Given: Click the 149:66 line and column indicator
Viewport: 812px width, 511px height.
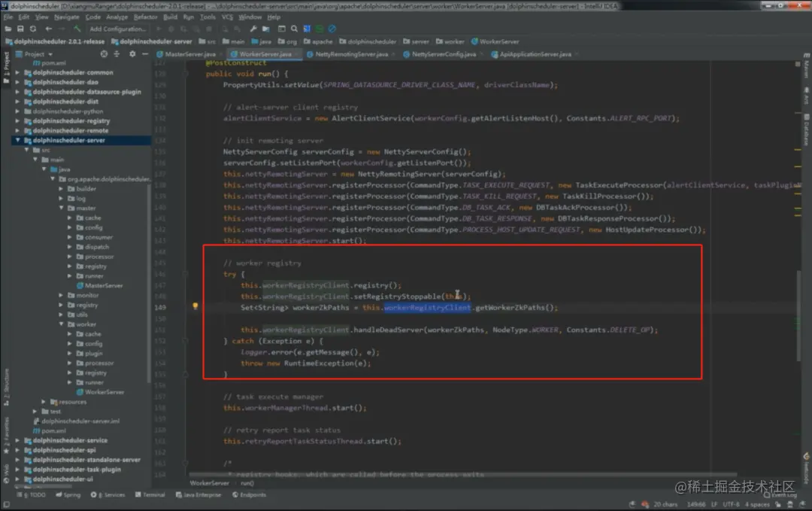Looking at the screenshot, I should [696, 504].
